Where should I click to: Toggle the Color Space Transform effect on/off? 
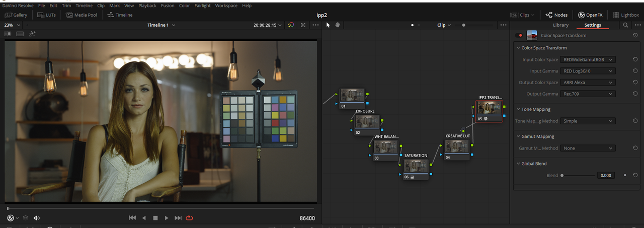click(x=520, y=35)
